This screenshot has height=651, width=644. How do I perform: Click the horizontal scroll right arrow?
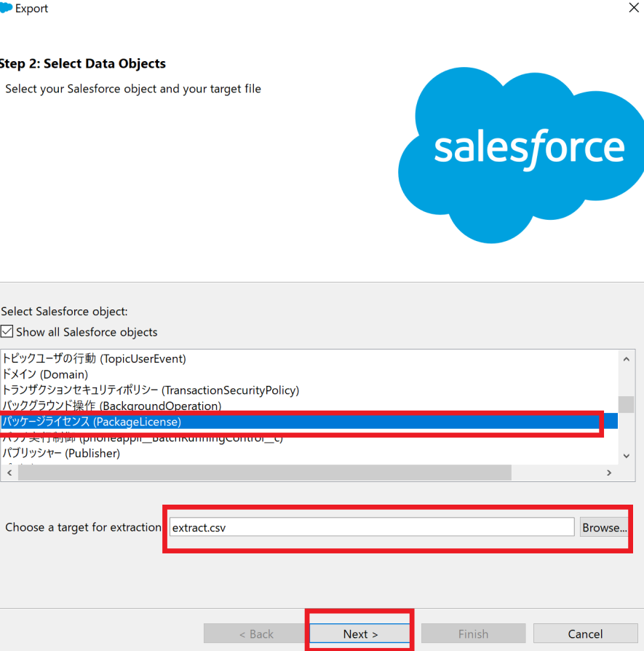point(609,473)
